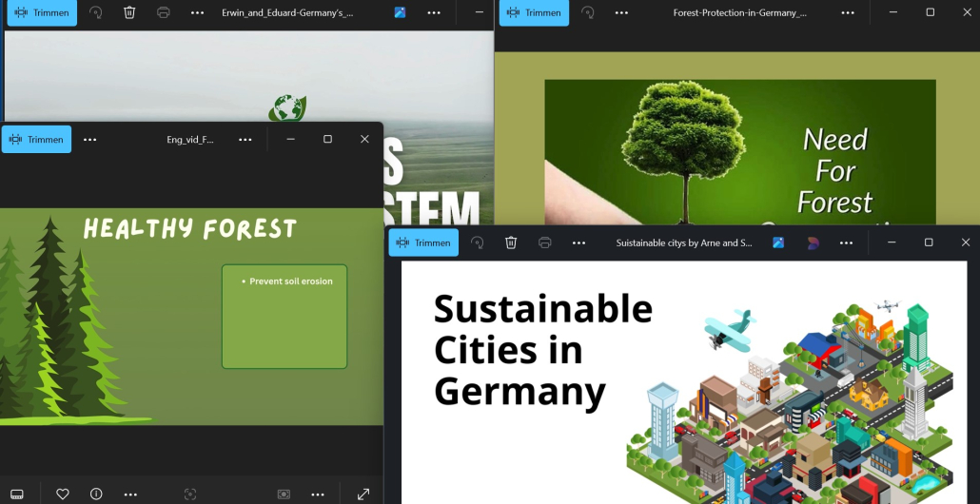The width and height of the screenshot is (980, 504).
Task: Rotate icon in Forest-Protection window
Action: (588, 12)
